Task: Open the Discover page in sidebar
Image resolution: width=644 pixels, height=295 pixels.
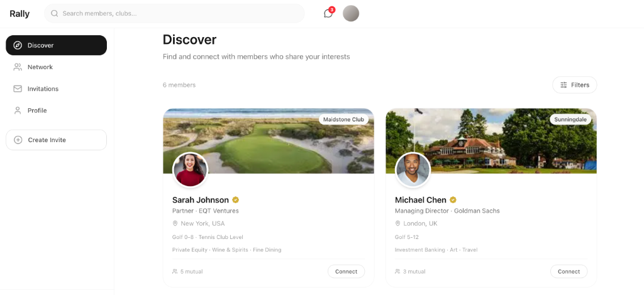Action: [56, 45]
